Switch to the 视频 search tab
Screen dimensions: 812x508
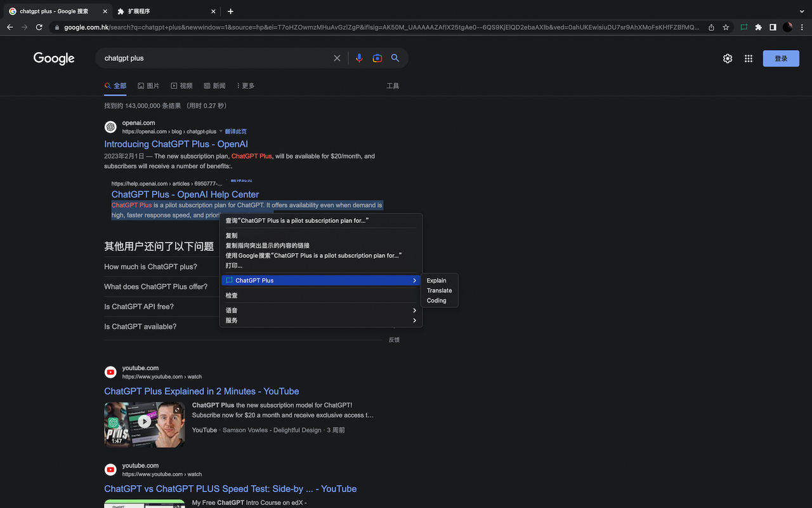[x=181, y=86]
